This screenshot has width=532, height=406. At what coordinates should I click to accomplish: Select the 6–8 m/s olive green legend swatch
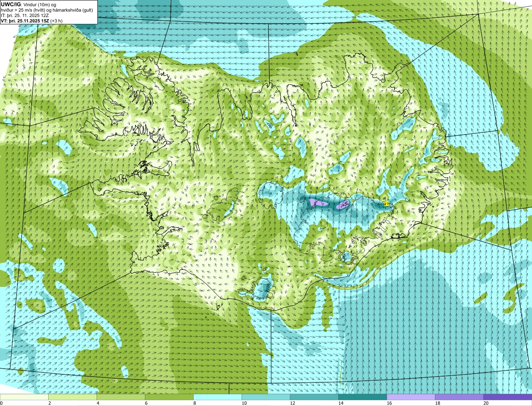pyautogui.click(x=169, y=397)
